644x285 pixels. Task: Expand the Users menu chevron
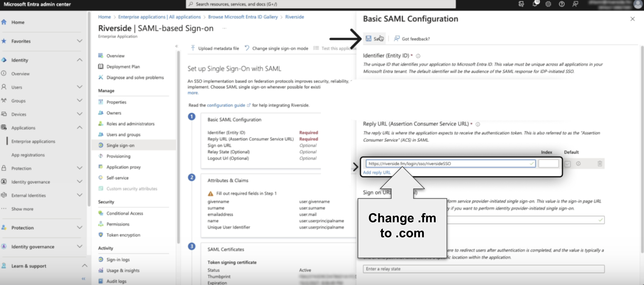79,87
